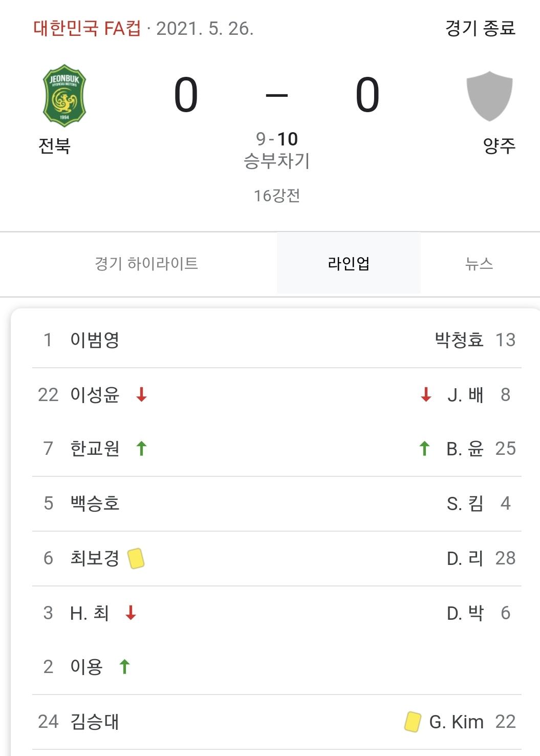Click the 9-10 승부차기 shootout result

click(x=277, y=150)
